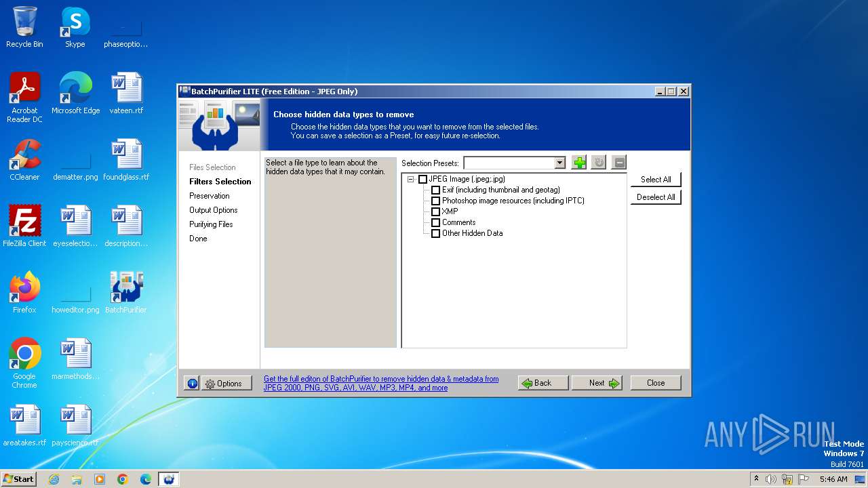
Task: Go to Preservation step
Action: 210,196
